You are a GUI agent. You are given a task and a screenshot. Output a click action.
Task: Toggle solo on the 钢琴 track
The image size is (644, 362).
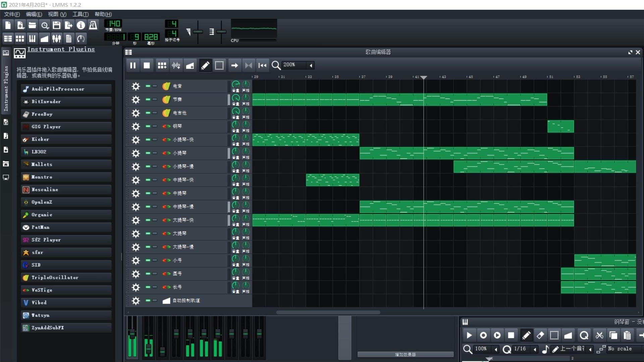pyautogui.click(x=155, y=126)
